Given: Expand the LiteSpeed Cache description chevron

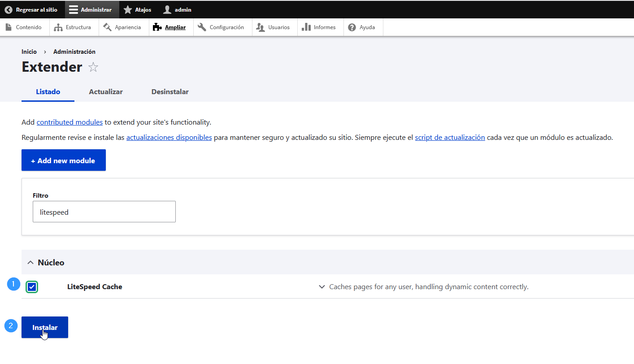Looking at the screenshot, I should click(x=321, y=287).
